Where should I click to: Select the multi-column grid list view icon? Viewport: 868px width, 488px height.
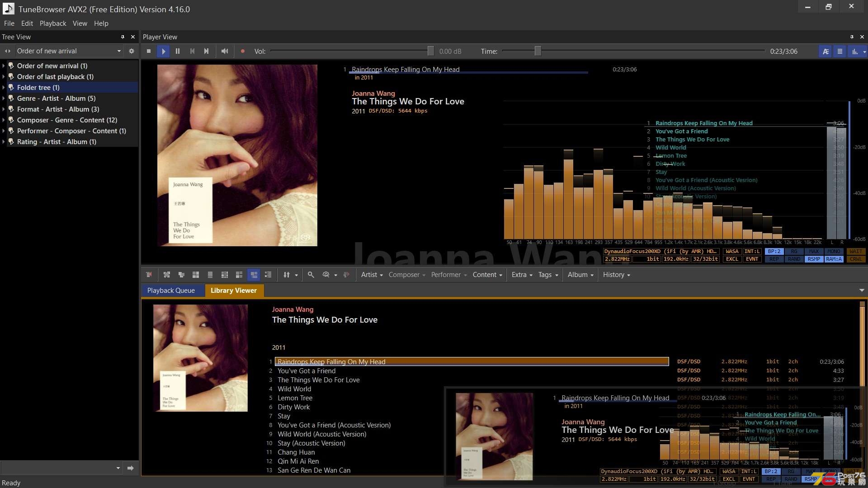pos(225,275)
